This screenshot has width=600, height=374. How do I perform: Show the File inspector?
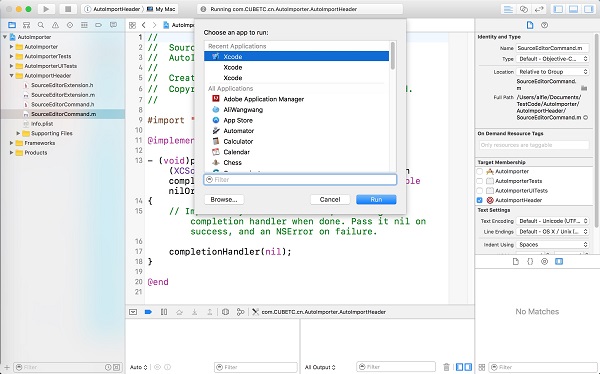coord(530,25)
